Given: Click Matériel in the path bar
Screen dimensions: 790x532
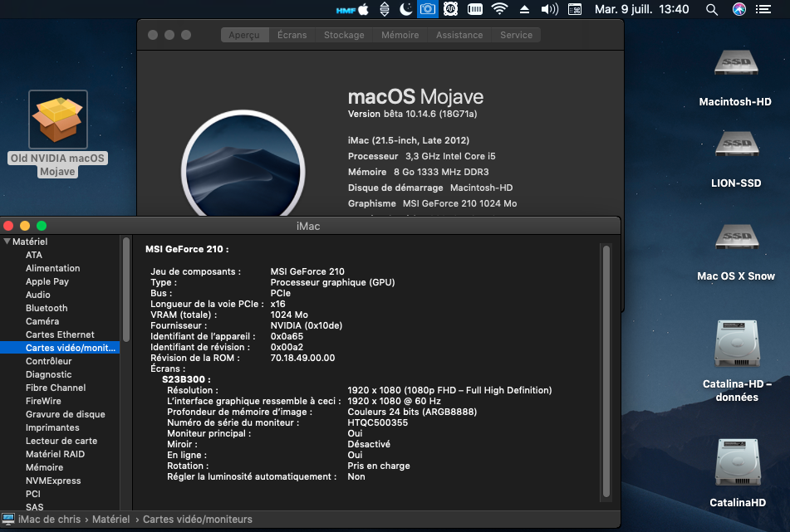Looking at the screenshot, I should 110,519.
